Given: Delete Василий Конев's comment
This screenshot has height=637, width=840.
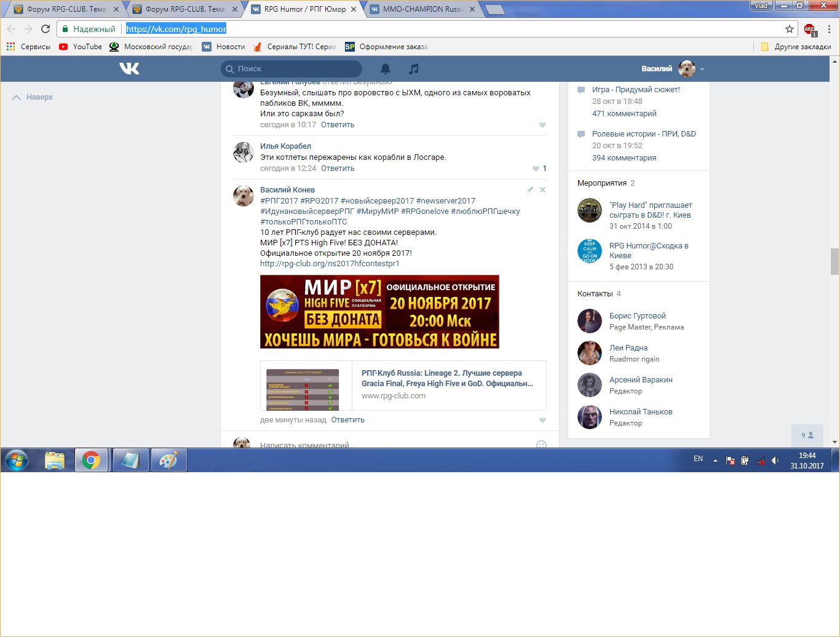Looking at the screenshot, I should tap(542, 189).
